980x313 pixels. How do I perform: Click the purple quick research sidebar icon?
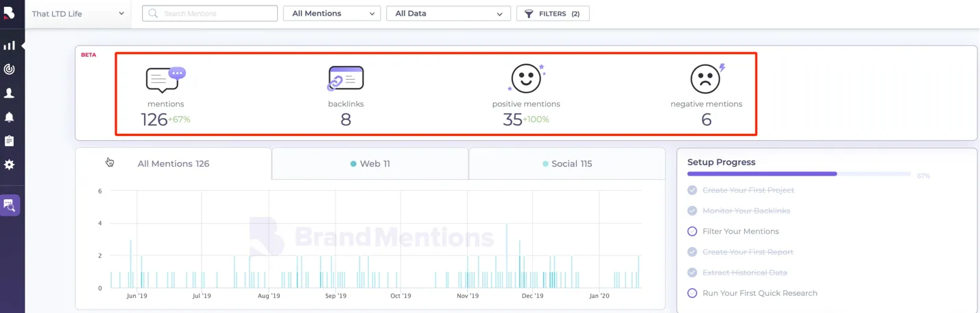pyautogui.click(x=10, y=205)
